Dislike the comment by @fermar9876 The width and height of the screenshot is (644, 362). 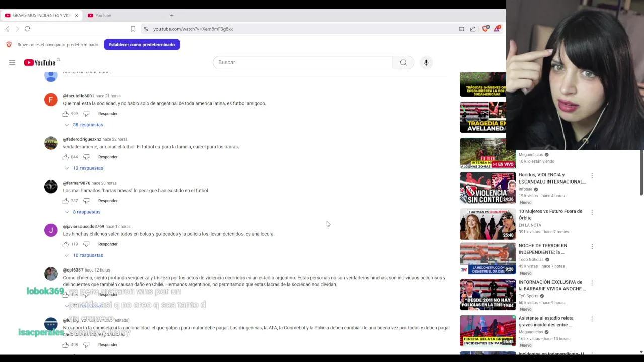(x=86, y=201)
